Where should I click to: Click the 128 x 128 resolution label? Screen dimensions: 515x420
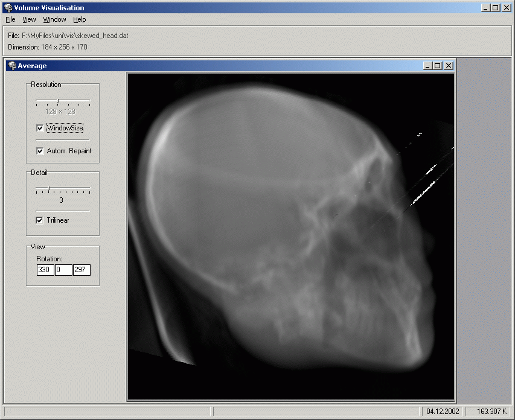[x=60, y=112]
